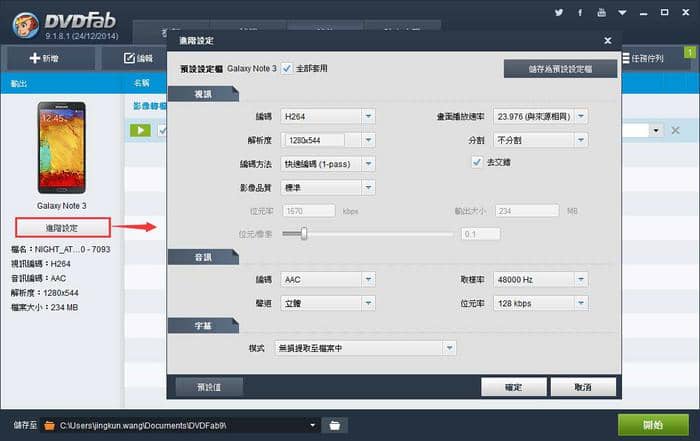Click the 取消 cancel button
Screen dimensions: 700x441
tap(583, 387)
